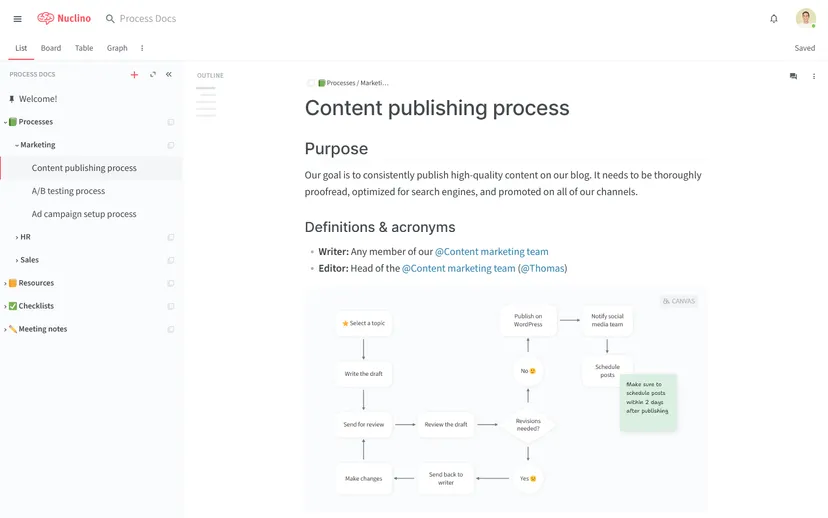Viewport: 828px width, 518px height.
Task: Click the Marketing row item-count icon
Action: (x=171, y=145)
